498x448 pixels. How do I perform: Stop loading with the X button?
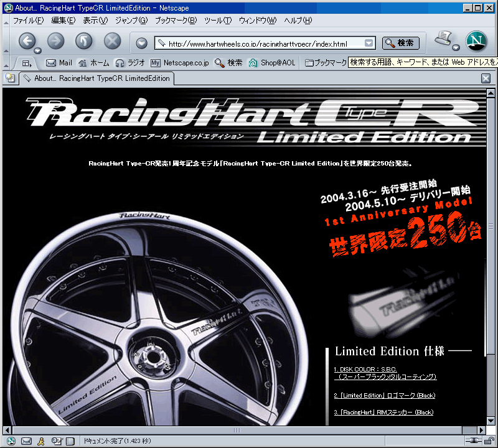pos(113,40)
